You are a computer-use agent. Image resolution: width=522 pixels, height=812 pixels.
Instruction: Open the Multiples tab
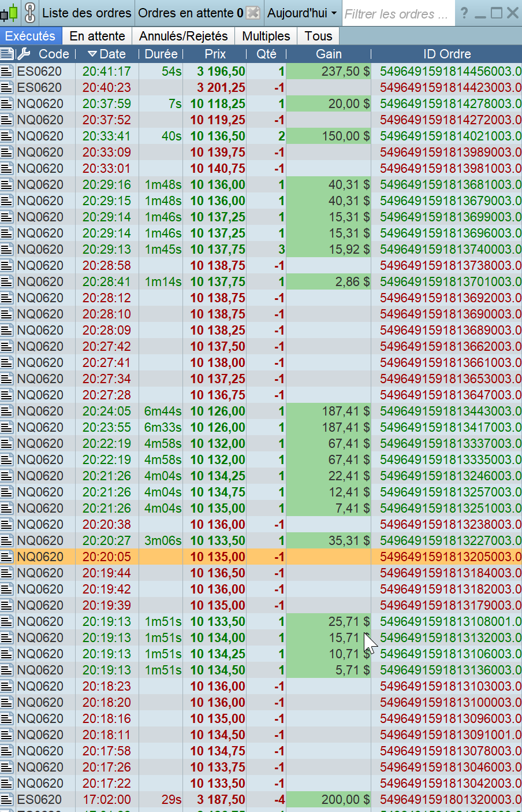(x=266, y=36)
